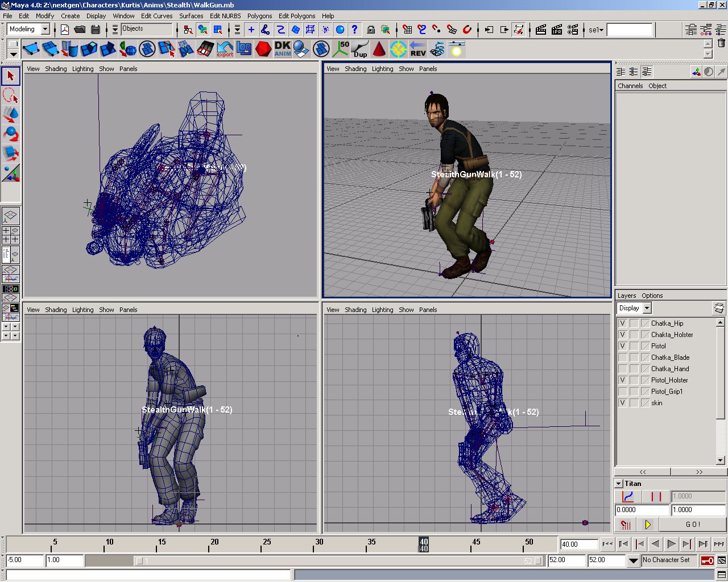Viewport: 728px width, 582px height.
Task: Open the Display layer type dropdown
Action: pyautogui.click(x=647, y=308)
